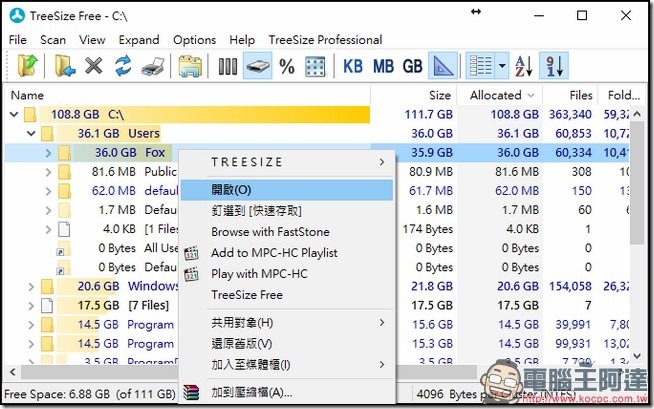Click the Fold... column header
The image size is (654, 409).
pos(624,95)
